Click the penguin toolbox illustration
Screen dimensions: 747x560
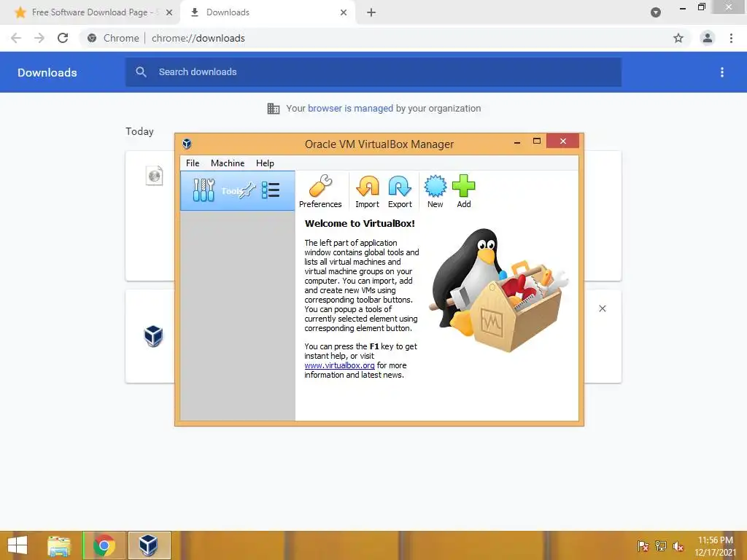tap(498, 290)
